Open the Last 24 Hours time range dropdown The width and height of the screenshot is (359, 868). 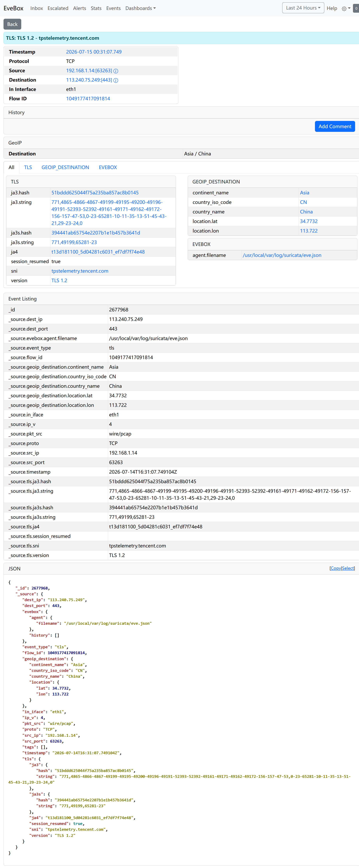pos(303,8)
